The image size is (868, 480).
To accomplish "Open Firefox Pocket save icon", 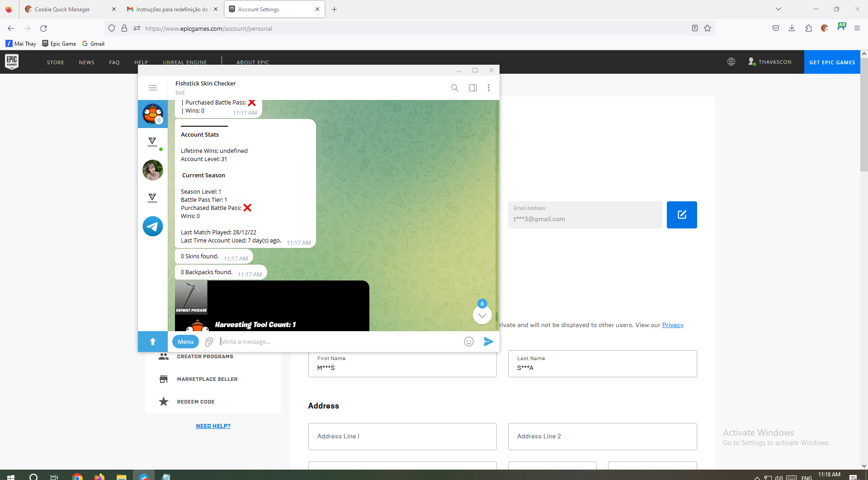I will point(776,28).
